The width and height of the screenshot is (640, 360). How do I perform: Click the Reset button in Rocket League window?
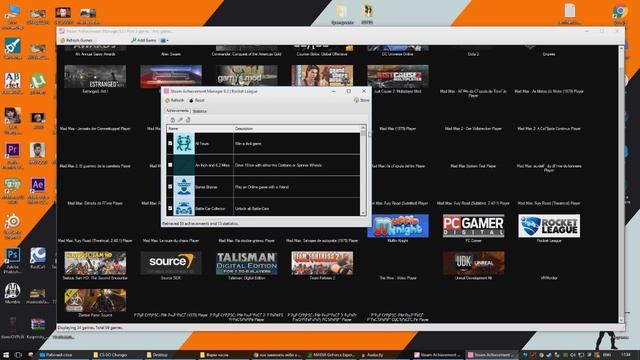197,100
